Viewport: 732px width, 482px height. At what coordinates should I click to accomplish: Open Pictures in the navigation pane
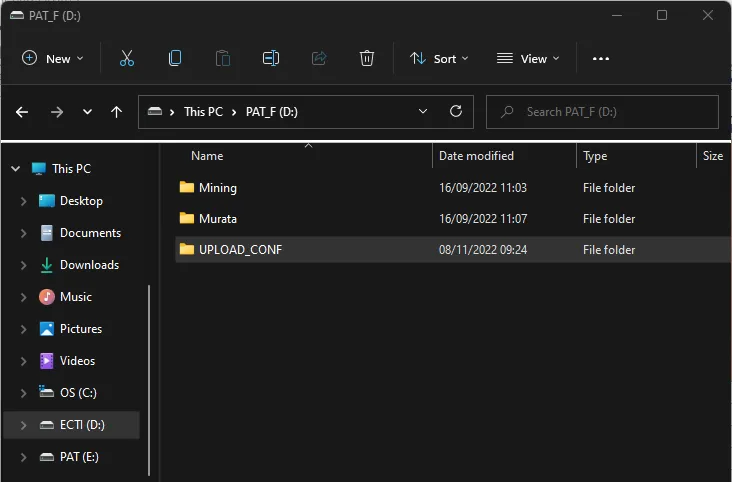[81, 329]
